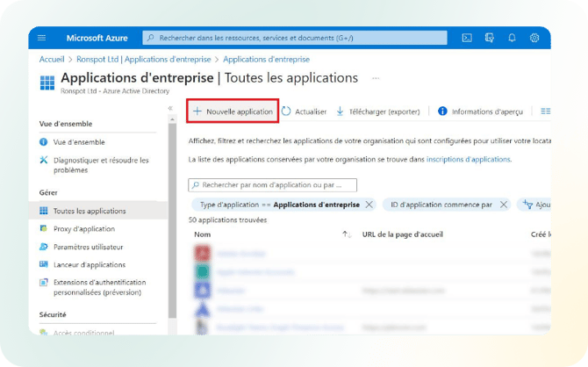Open the teal application icon row
Image resolution: width=588 pixels, height=367 pixels.
(x=203, y=271)
